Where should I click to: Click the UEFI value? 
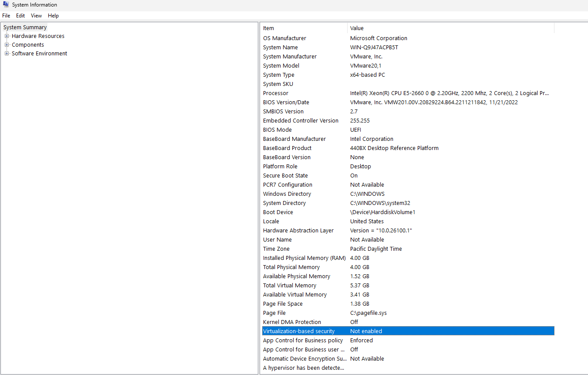[x=355, y=130]
